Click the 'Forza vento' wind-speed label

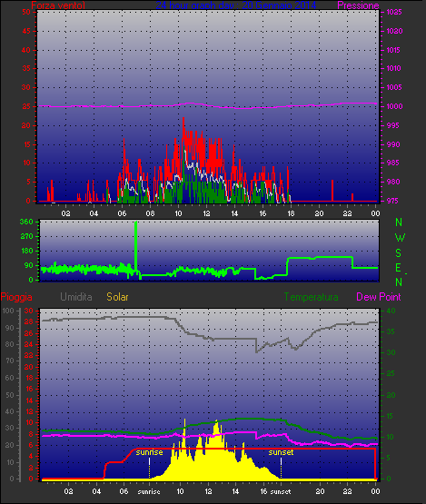point(58,5)
